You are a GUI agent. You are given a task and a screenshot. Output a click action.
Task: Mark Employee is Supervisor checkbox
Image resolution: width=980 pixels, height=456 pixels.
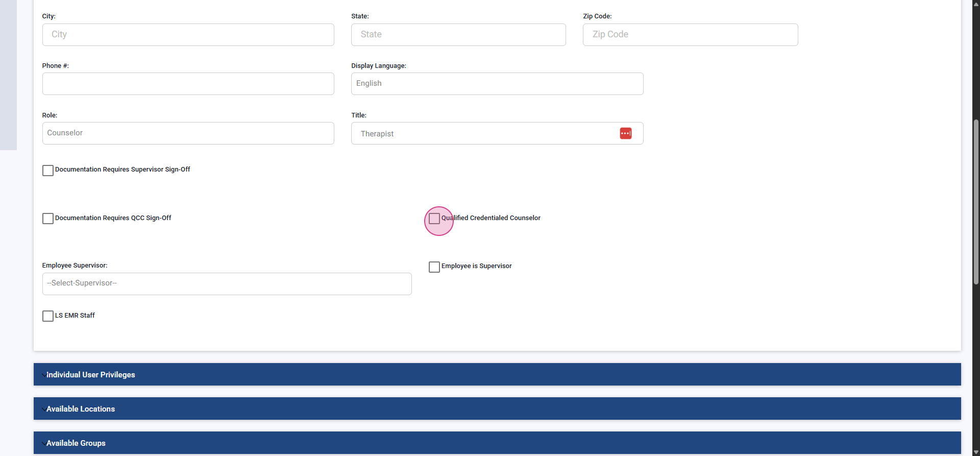tap(434, 267)
